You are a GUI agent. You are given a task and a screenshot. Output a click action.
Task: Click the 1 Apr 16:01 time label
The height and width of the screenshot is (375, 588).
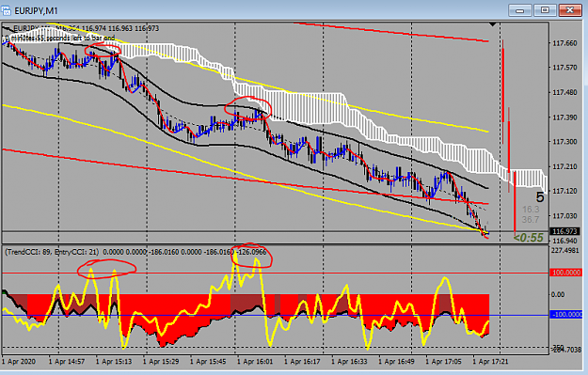coord(255,362)
